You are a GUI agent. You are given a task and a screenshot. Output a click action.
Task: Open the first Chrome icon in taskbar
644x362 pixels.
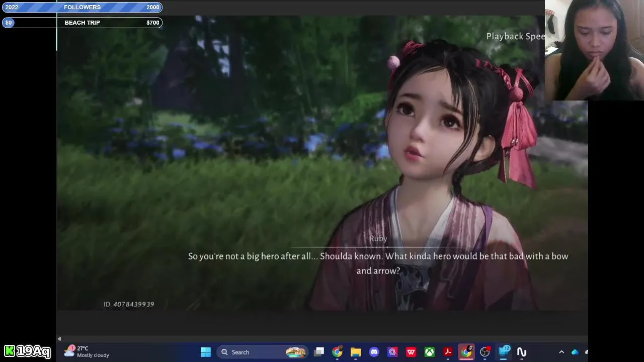[337, 352]
